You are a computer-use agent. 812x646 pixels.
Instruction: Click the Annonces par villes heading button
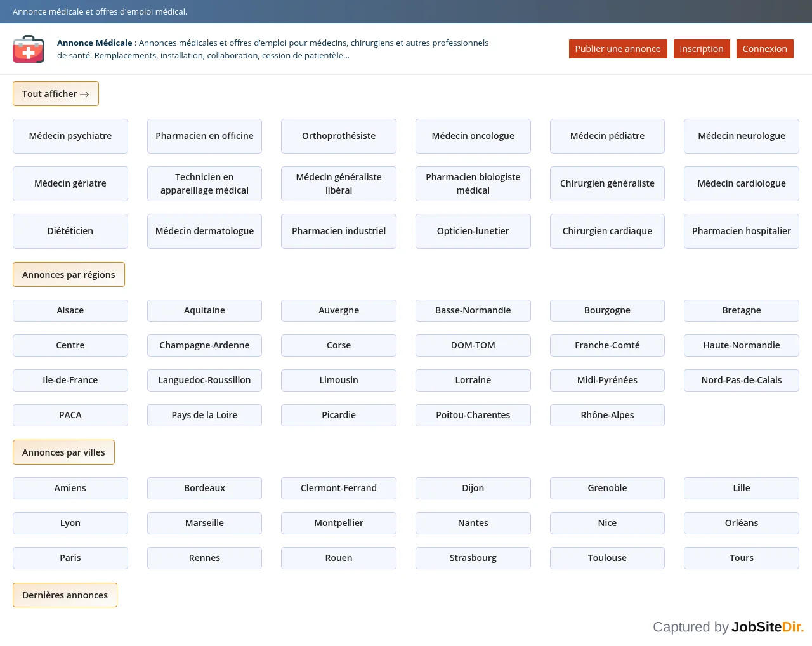(63, 452)
